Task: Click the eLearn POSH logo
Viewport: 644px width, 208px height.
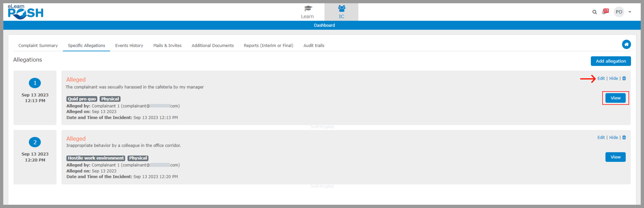Action: [26, 12]
